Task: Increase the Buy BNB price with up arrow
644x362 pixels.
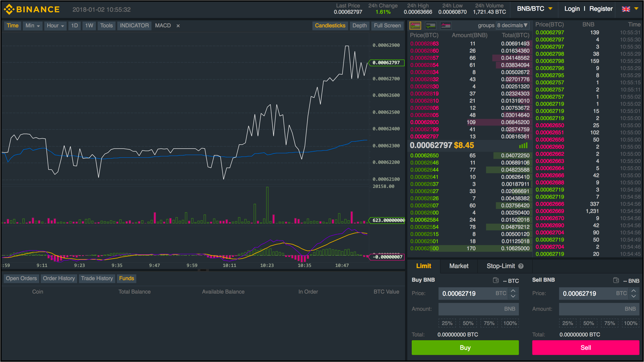Action: pos(513,291)
